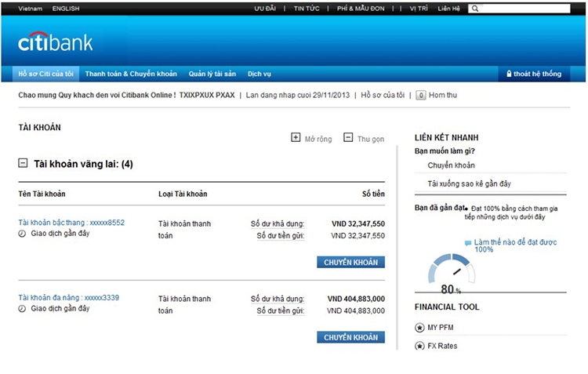Screen dimensions: 588x374
Task: Click speech bubble icon near Làm thế nào
Action: pos(467,243)
